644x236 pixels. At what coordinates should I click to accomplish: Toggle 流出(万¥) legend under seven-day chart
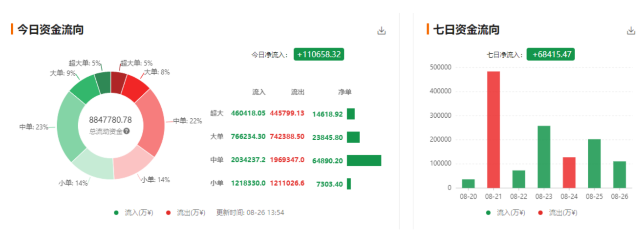[558, 213]
